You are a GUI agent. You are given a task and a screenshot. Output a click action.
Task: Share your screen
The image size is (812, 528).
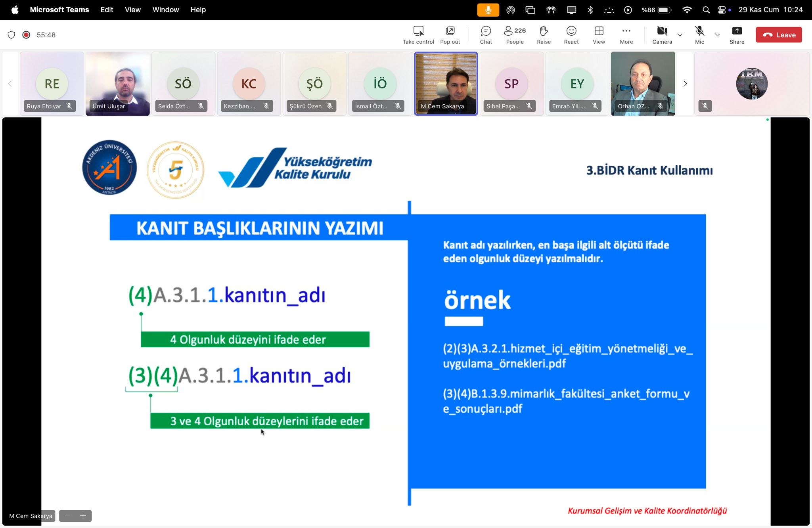coord(737,35)
